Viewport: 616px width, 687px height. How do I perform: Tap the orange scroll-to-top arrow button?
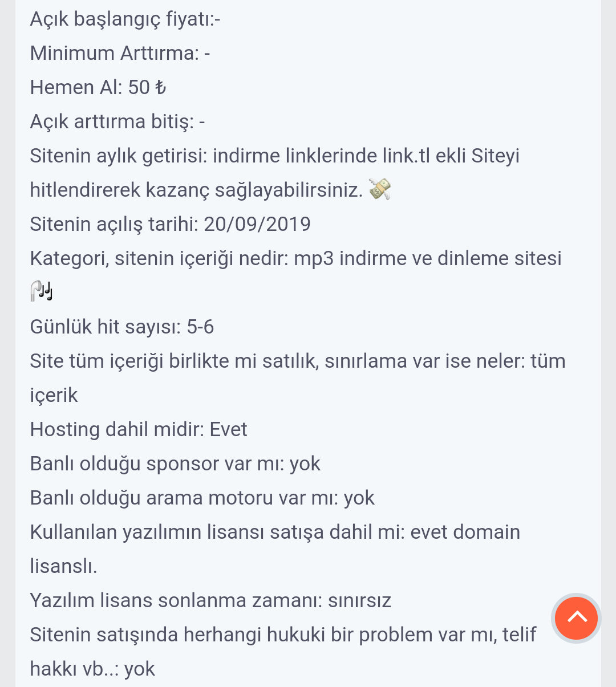point(576,618)
